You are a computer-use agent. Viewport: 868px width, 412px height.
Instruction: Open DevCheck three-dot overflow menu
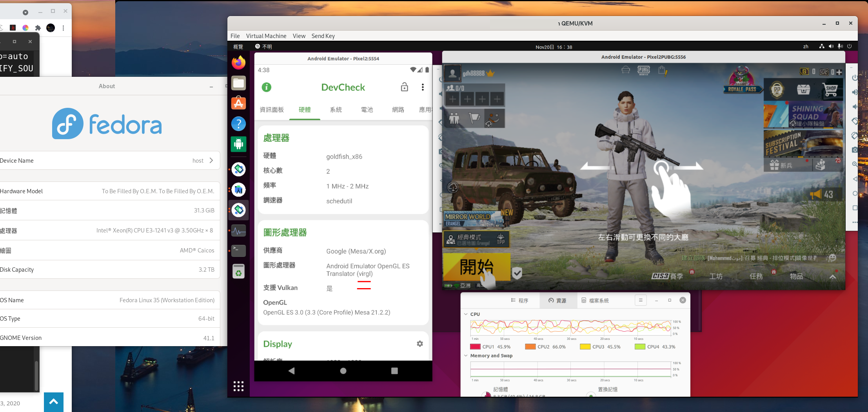(423, 87)
